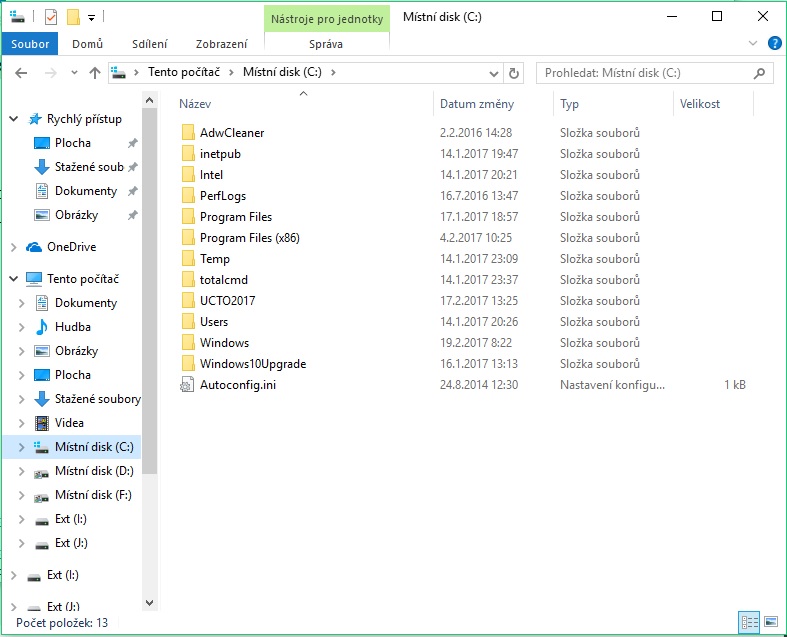Image resolution: width=787 pixels, height=637 pixels.
Task: Switch to large icons view layout
Action: [x=771, y=623]
